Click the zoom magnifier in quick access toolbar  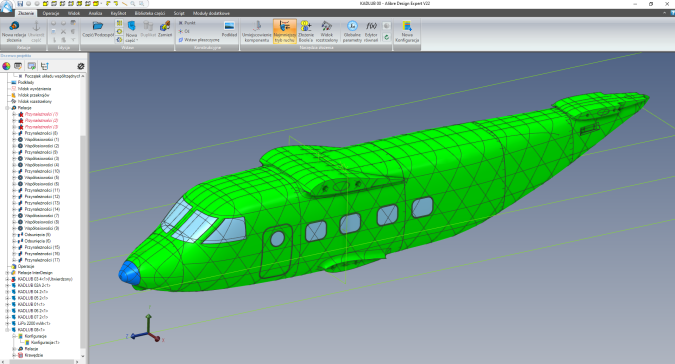click(133, 3)
